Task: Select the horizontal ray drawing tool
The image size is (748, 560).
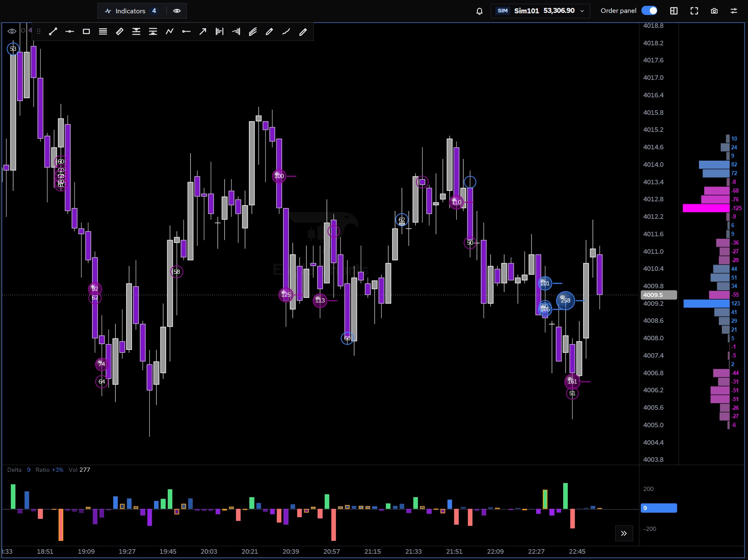Action: point(186,32)
